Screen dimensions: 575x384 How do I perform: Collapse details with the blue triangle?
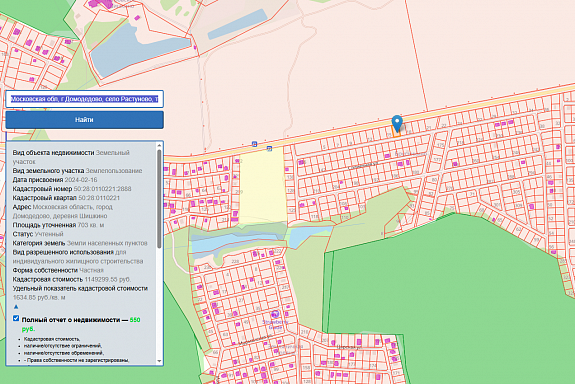[x=16, y=307]
